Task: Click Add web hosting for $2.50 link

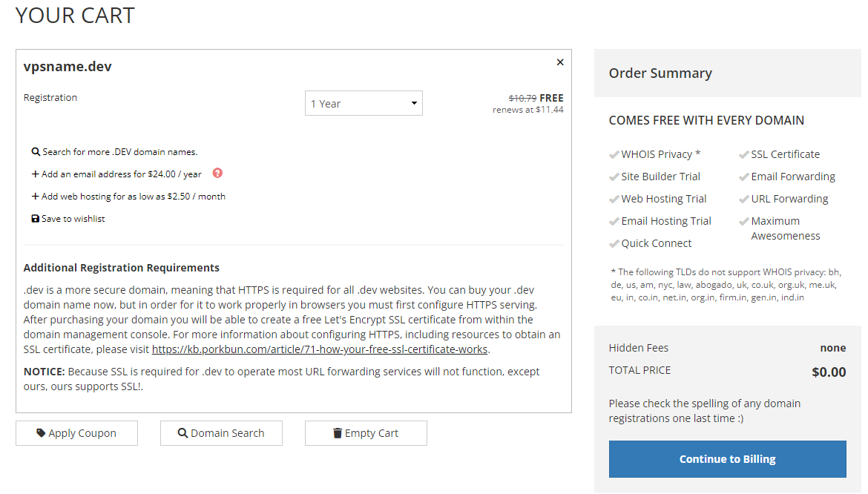Action: pos(134,197)
